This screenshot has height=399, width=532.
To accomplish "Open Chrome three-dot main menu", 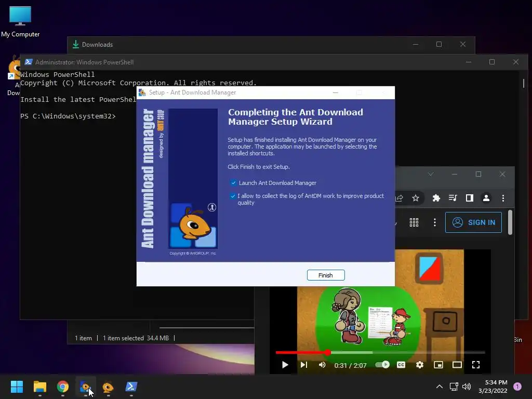I will 503,198.
